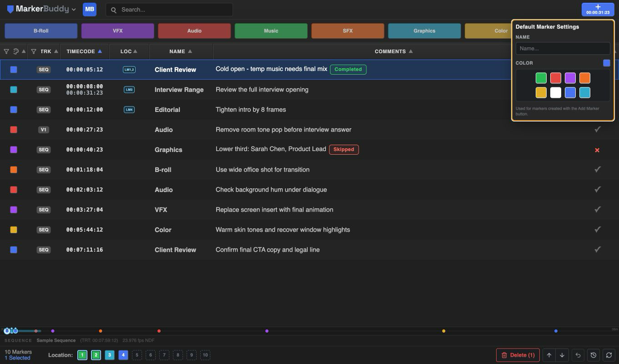The width and height of the screenshot is (619, 364).
Task: Click the Delete (1) button
Action: click(518, 355)
